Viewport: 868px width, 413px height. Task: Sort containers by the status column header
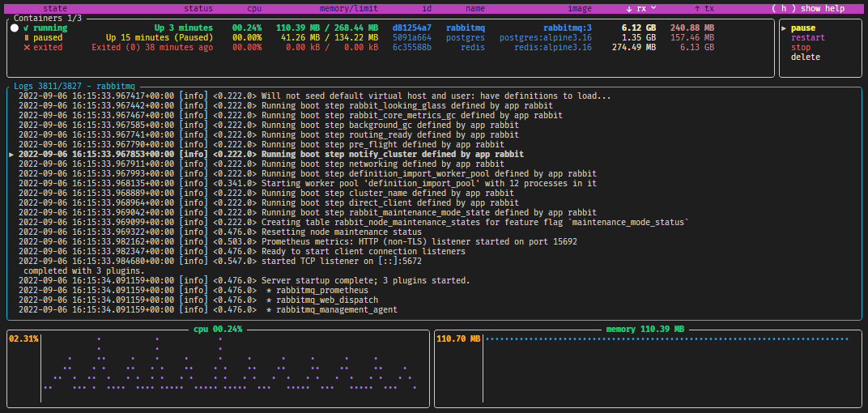coord(198,8)
